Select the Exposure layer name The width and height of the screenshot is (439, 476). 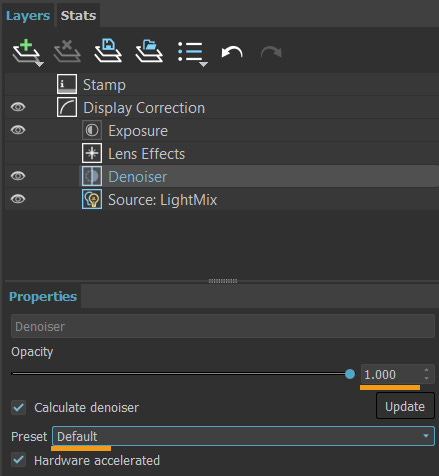pos(138,131)
